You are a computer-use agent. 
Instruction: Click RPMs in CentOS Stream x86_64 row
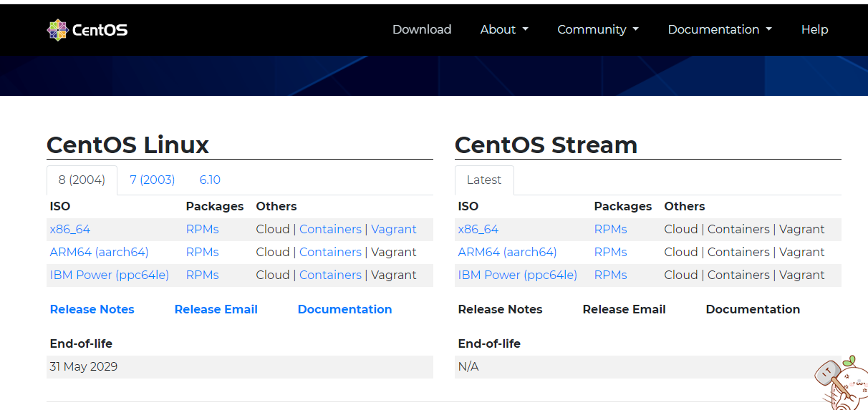click(610, 229)
